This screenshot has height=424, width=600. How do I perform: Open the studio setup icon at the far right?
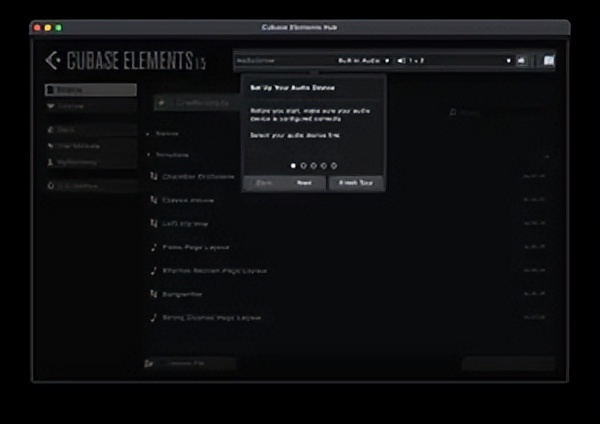[x=549, y=60]
